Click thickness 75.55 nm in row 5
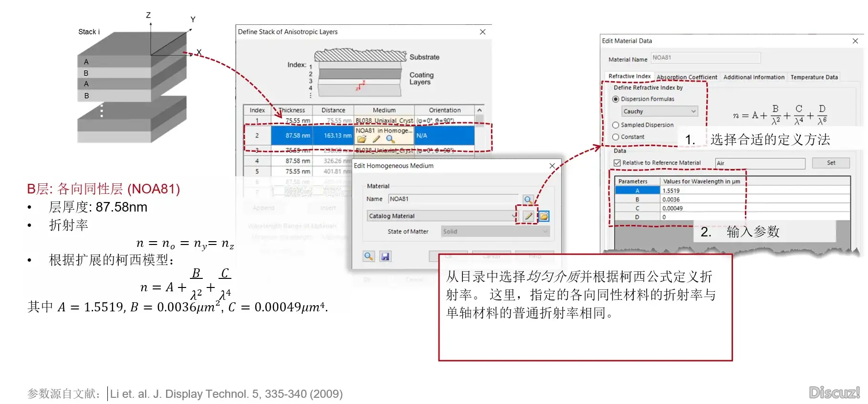The width and height of the screenshot is (868, 404). pyautogui.click(x=292, y=171)
